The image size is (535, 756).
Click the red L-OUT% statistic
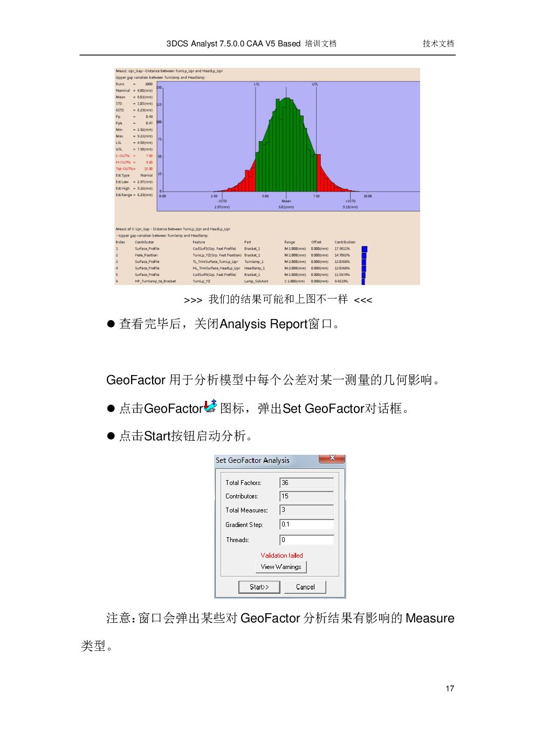(134, 156)
